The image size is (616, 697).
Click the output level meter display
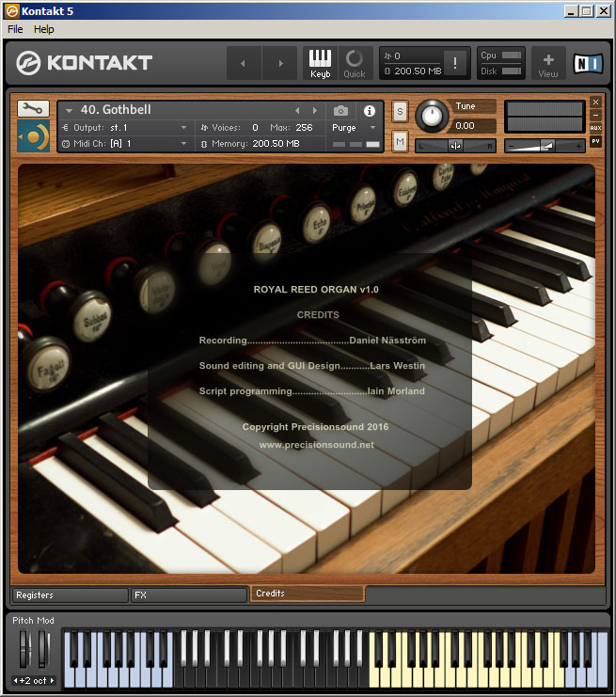(x=545, y=117)
